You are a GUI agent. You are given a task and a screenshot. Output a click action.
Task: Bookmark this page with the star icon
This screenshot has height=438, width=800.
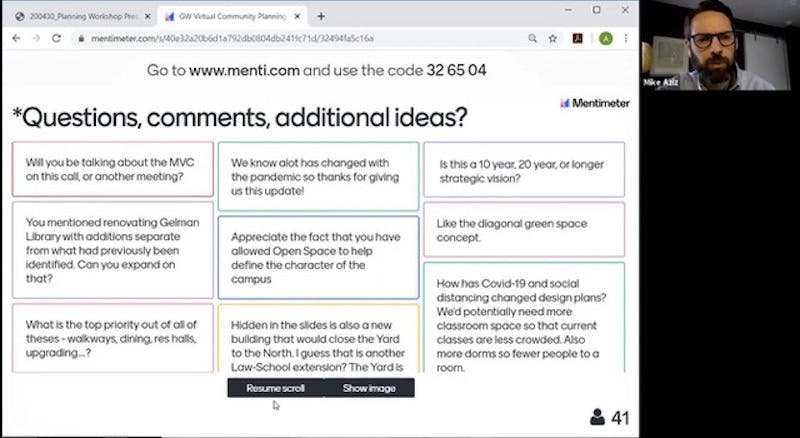(553, 38)
